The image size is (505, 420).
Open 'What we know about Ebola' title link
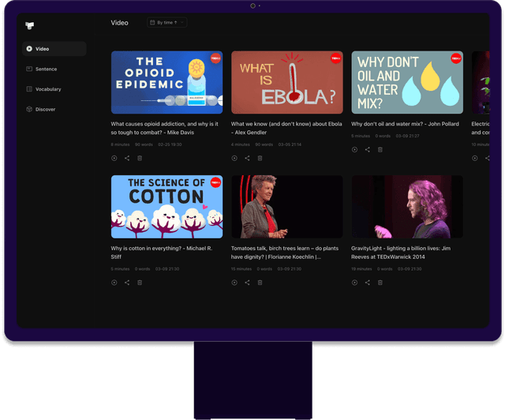coord(286,128)
